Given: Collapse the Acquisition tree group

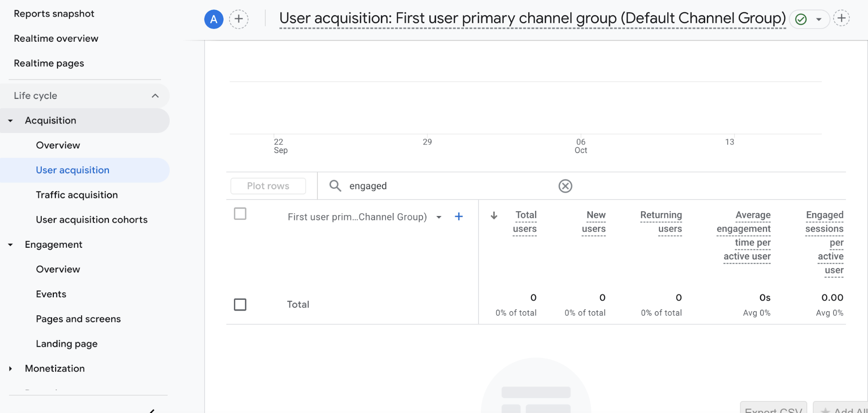Looking at the screenshot, I should pyautogui.click(x=10, y=121).
